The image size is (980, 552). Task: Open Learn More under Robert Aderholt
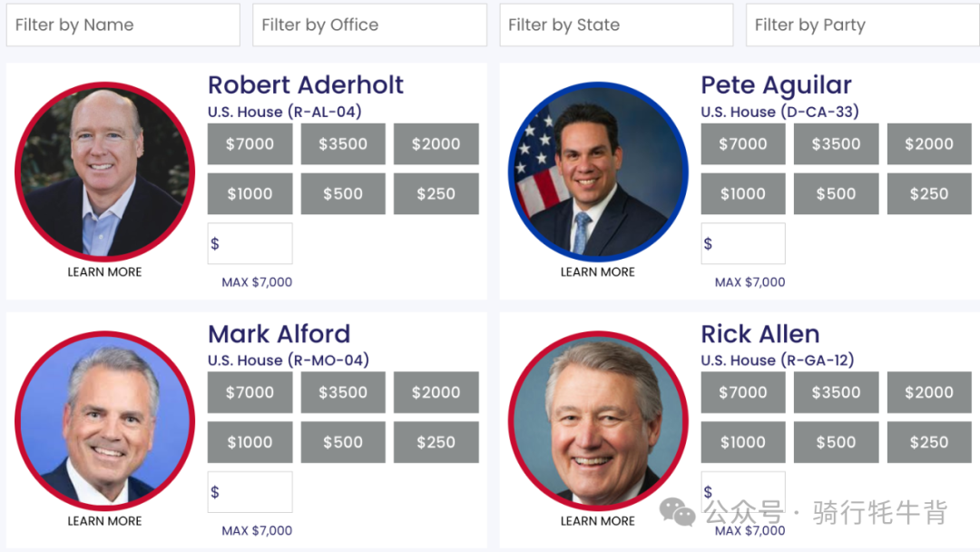pyautogui.click(x=104, y=272)
